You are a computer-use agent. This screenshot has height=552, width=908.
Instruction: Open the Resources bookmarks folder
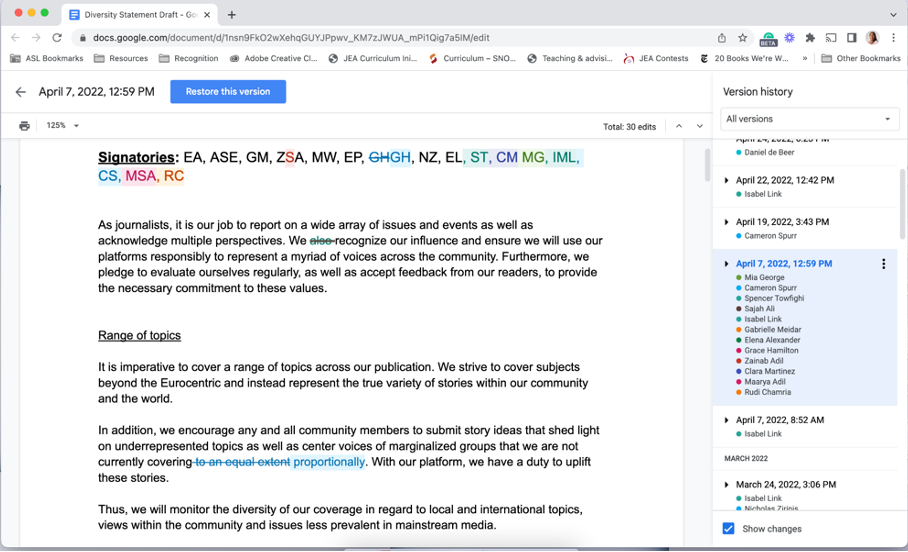121,59
